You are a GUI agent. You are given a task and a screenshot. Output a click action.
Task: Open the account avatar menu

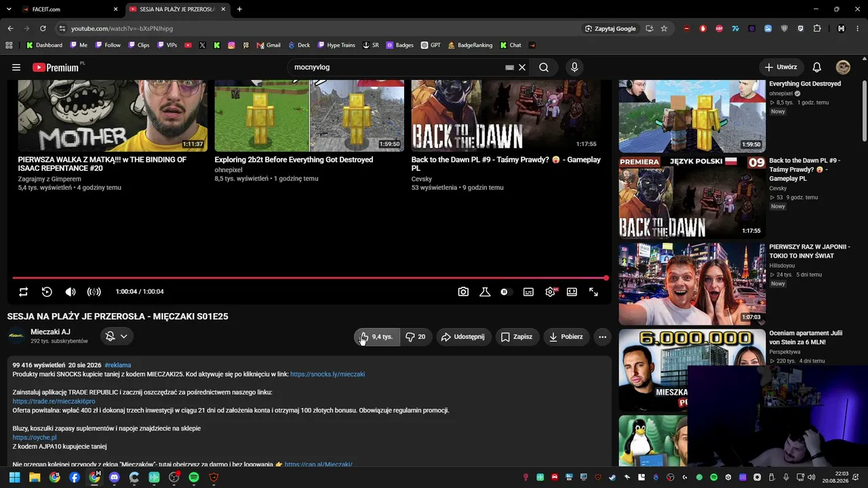pos(843,67)
